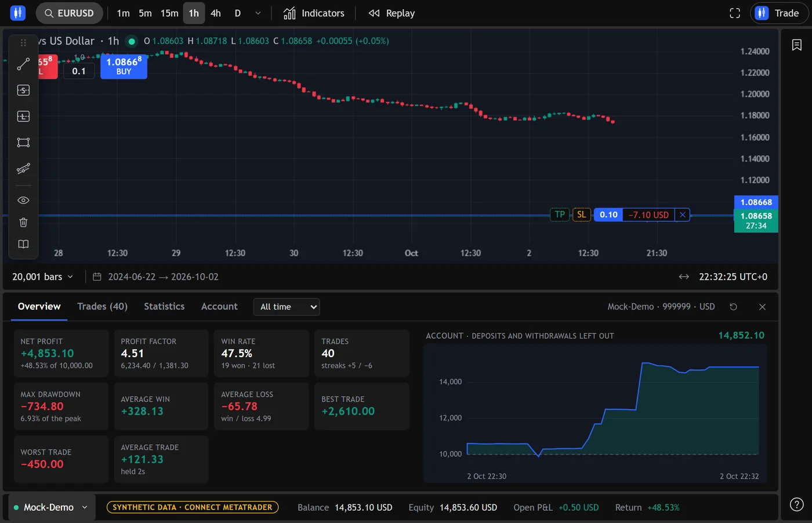Screen dimensions: 812x523
Task: Click the account equity curve chart
Action: pyautogui.click(x=595, y=413)
